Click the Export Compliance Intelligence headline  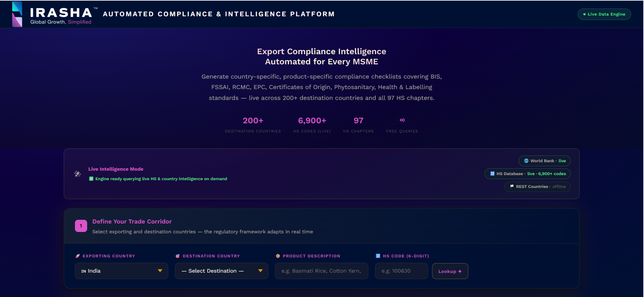pos(321,57)
